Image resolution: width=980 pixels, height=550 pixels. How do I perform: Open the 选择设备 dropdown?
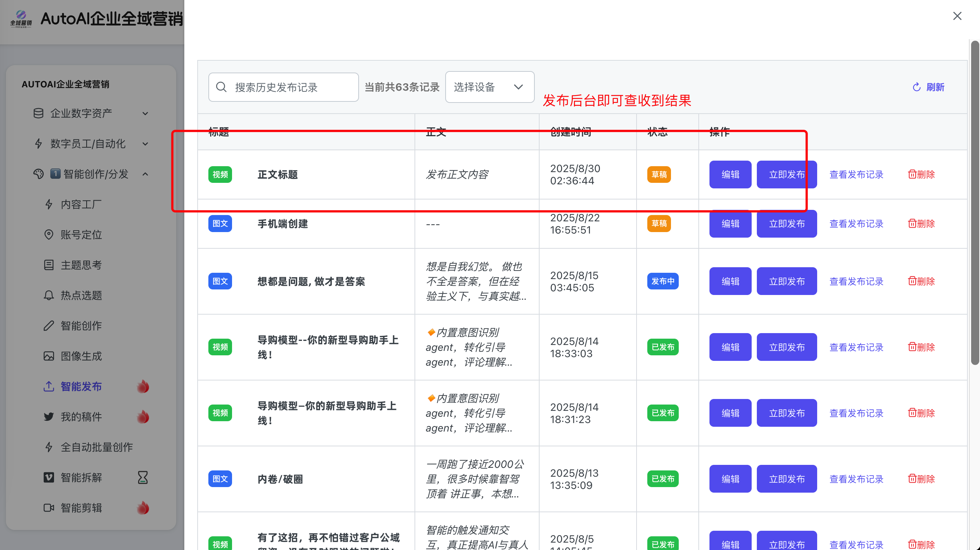(489, 87)
